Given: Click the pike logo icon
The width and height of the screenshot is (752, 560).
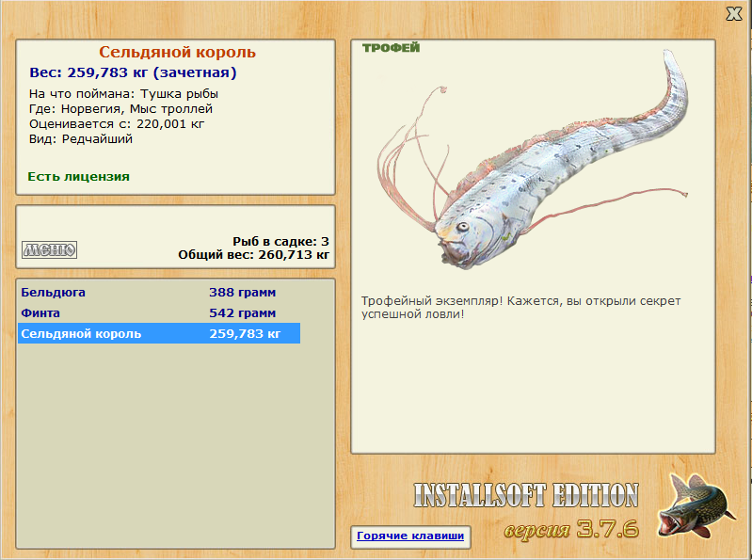Looking at the screenshot, I should pyautogui.click(x=697, y=505).
